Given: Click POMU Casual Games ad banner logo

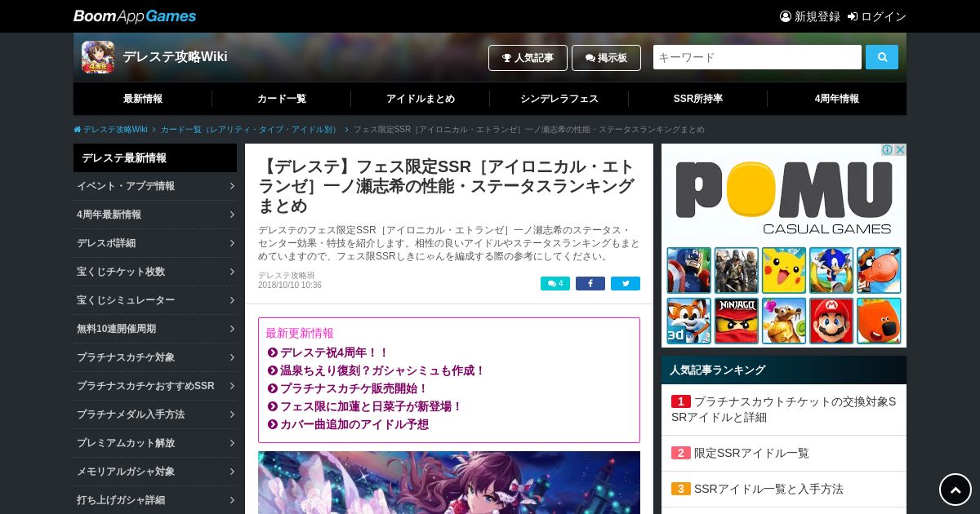Looking at the screenshot, I should click(784, 197).
